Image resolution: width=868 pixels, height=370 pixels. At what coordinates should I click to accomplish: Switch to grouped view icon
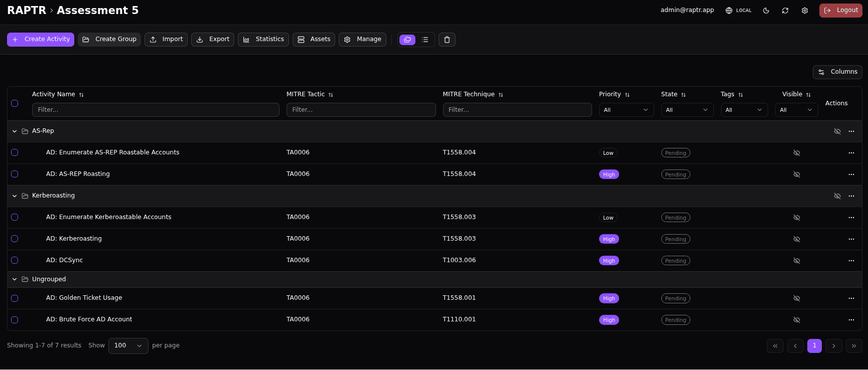tap(407, 40)
